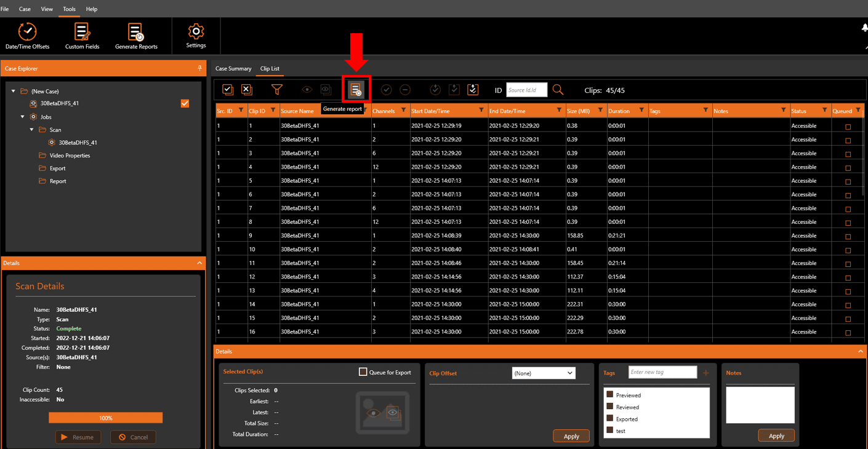Filter the Channels column
Viewport: 868px width, 449px height.
pos(403,111)
